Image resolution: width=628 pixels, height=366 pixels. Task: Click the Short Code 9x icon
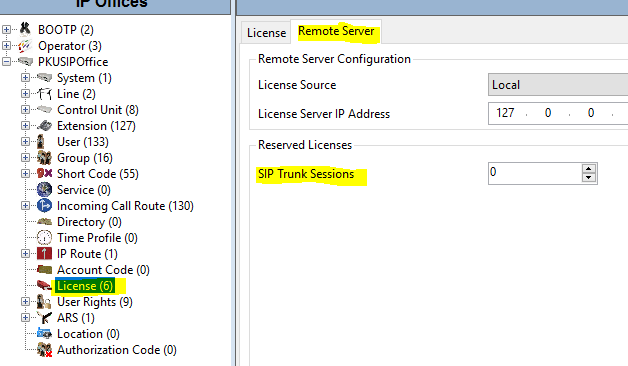(x=44, y=173)
